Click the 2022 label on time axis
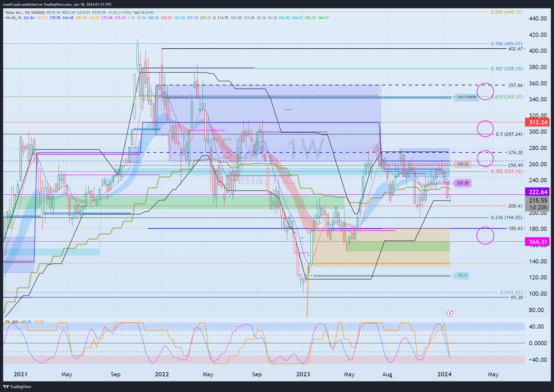This screenshot has height=392, width=554. (x=162, y=374)
